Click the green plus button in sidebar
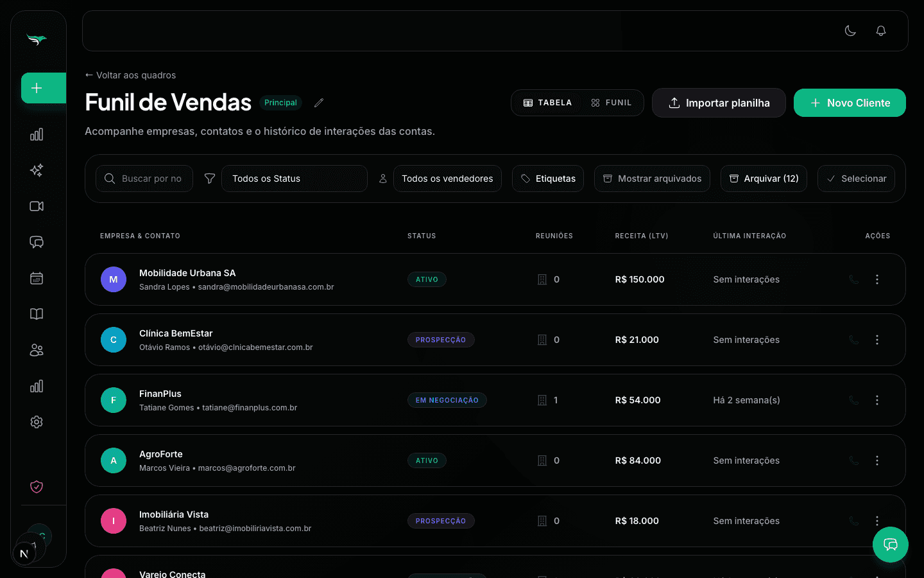The width and height of the screenshot is (924, 578). coord(44,88)
